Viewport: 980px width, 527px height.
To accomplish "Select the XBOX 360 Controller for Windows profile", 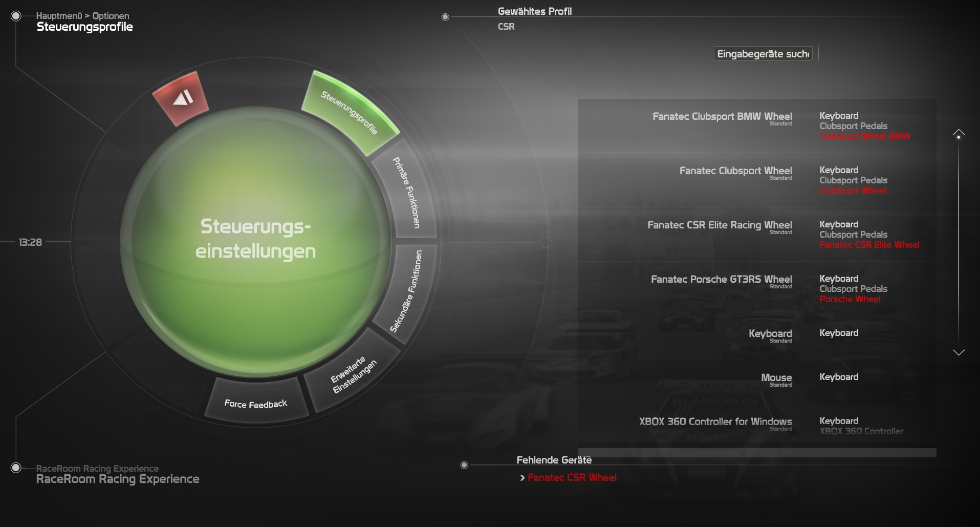I will click(757, 426).
